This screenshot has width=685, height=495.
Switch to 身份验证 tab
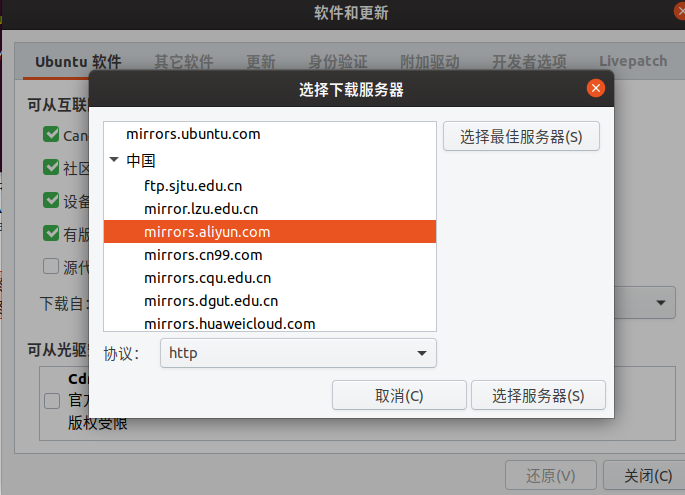[x=338, y=62]
